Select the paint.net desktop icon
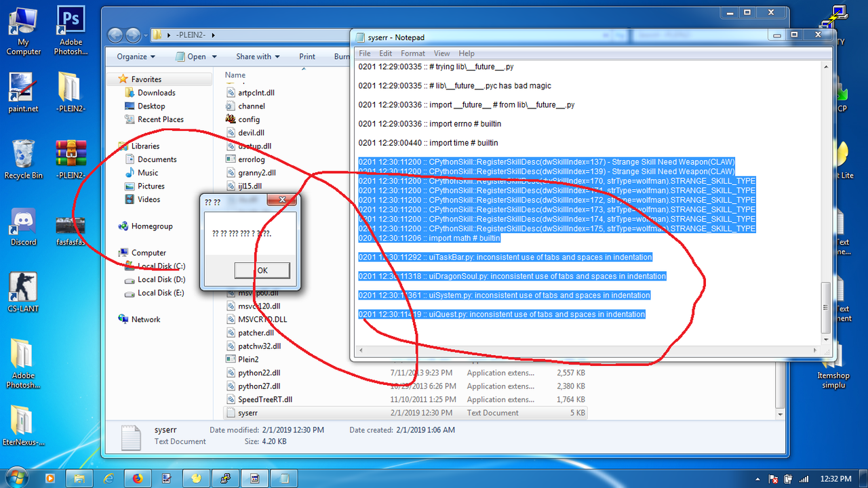 [24, 93]
